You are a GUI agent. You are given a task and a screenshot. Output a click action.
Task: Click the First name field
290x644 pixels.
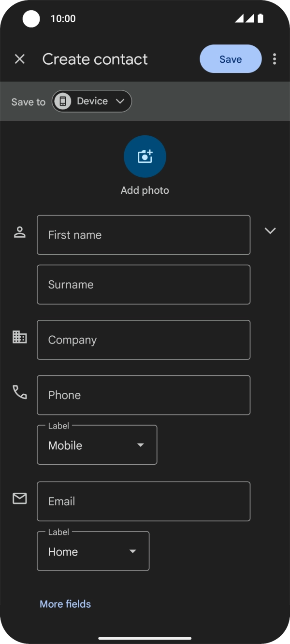[143, 235]
